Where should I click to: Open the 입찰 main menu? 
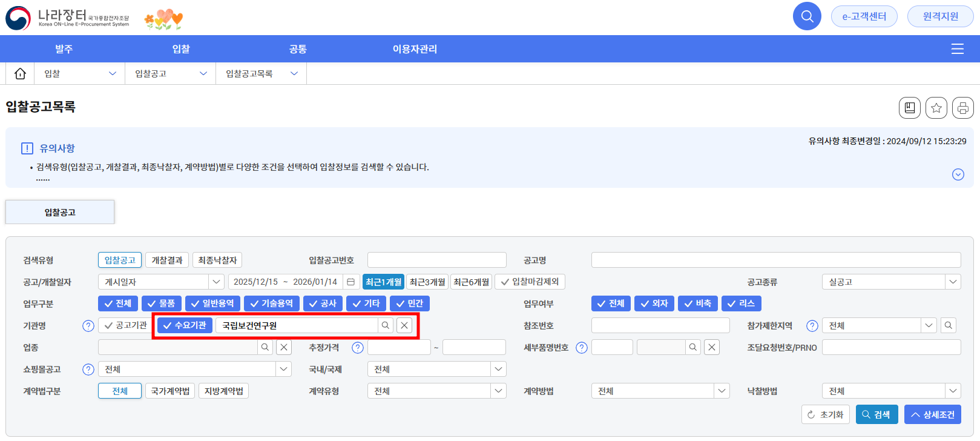click(181, 49)
